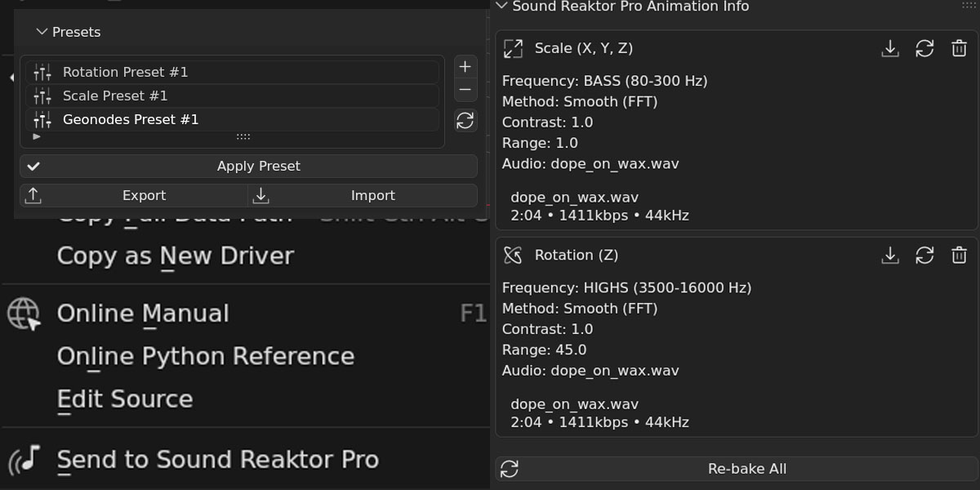Click 'Range: 45.0' text
Image resolution: width=980 pixels, height=490 pixels.
click(544, 350)
